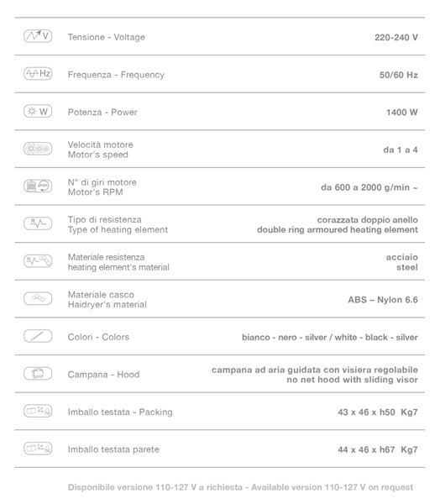This screenshot has width=440, height=504.
Task: Click the Imballo testata parete icon
Action: click(x=38, y=449)
